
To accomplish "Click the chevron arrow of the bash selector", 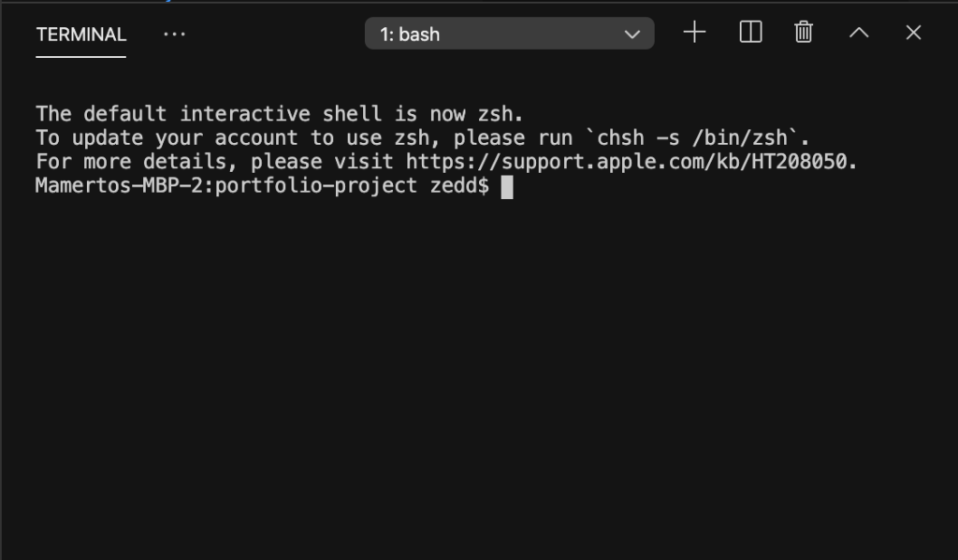I will tap(632, 35).
